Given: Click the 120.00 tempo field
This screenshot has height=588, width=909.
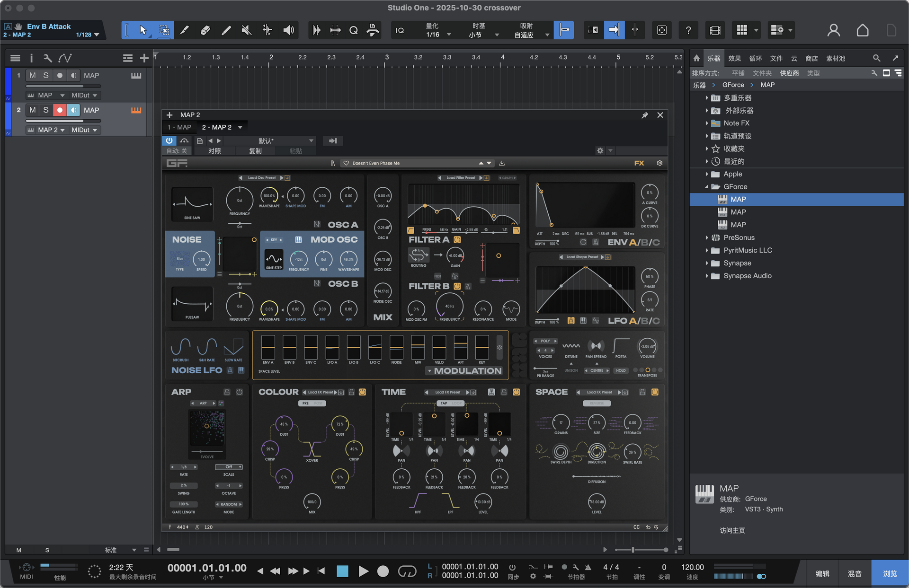Looking at the screenshot, I should coord(692,567).
